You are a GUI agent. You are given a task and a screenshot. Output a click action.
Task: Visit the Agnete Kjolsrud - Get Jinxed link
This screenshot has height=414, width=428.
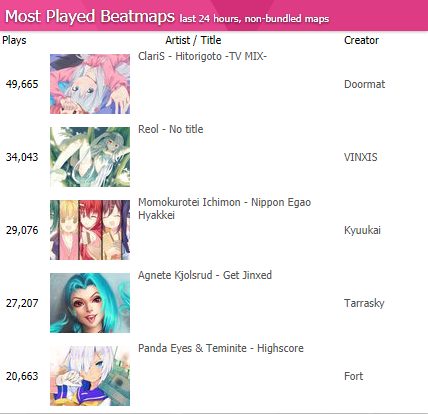point(205,275)
